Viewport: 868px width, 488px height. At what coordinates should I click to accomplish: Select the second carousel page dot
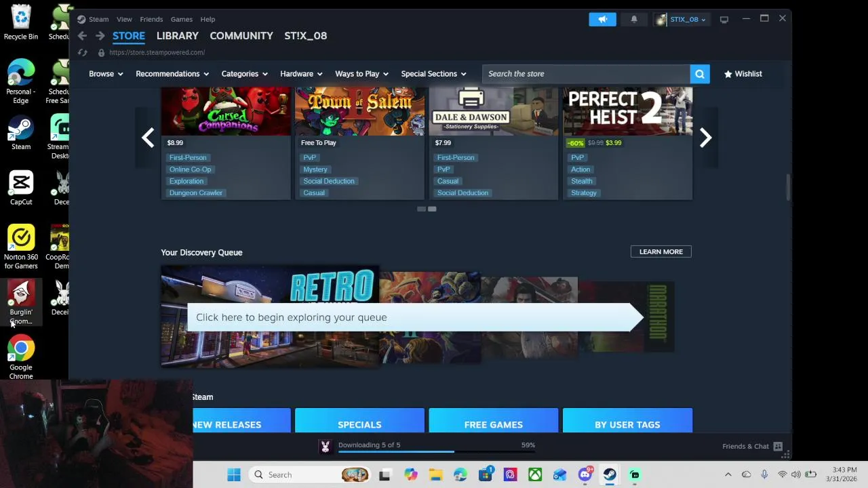[x=432, y=209]
